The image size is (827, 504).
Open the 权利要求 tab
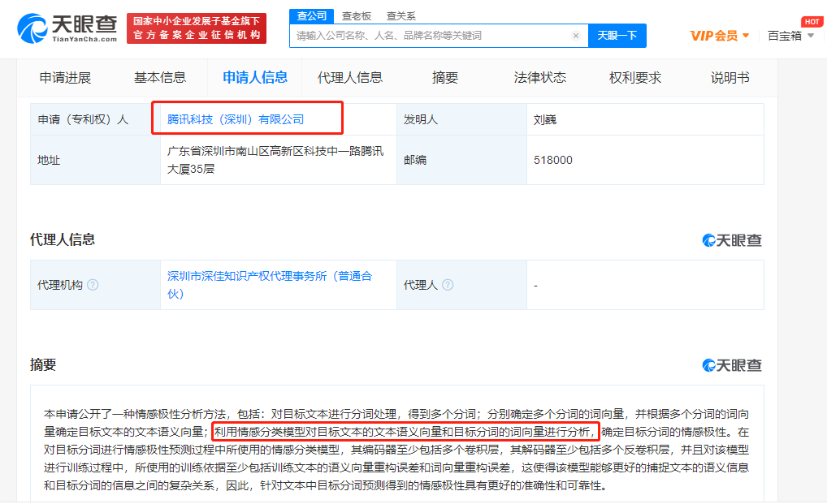(635, 78)
